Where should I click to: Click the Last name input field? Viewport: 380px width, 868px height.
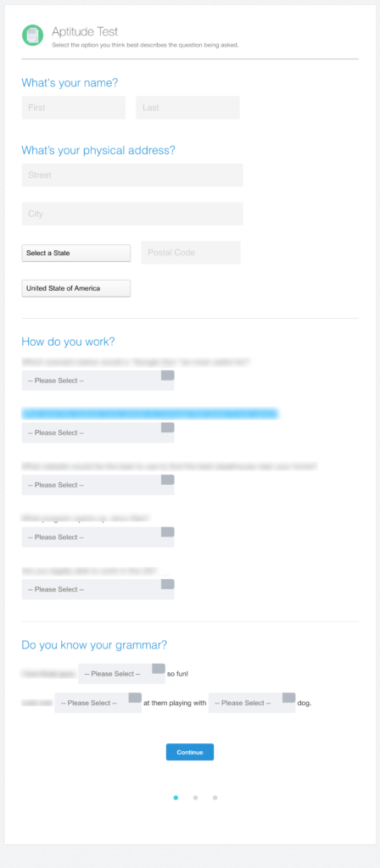(x=187, y=108)
